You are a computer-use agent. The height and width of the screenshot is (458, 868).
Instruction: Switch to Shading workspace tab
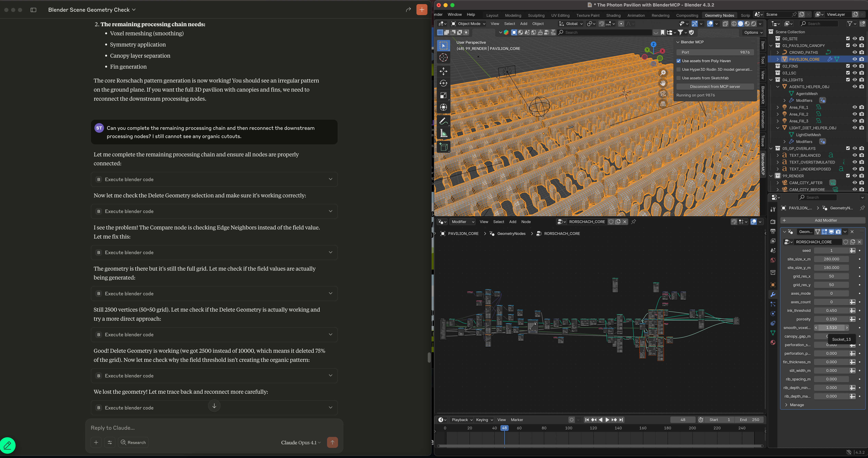[x=613, y=15]
